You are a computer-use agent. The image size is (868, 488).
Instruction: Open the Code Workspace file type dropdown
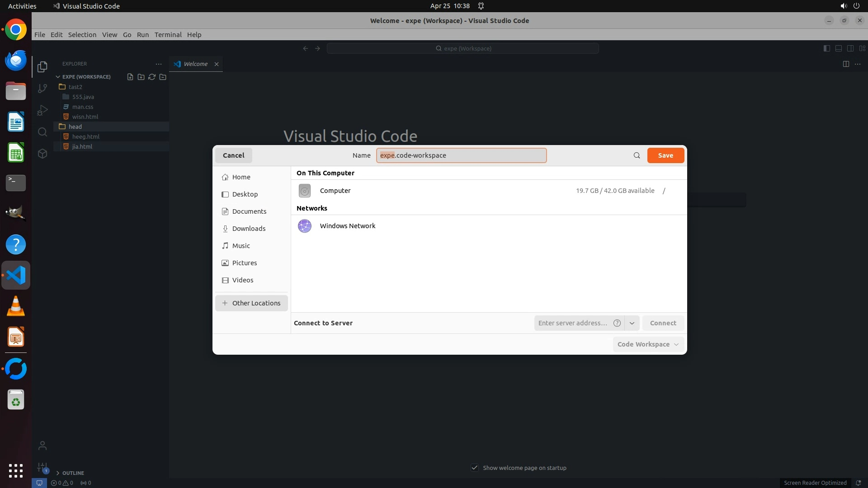[648, 344]
